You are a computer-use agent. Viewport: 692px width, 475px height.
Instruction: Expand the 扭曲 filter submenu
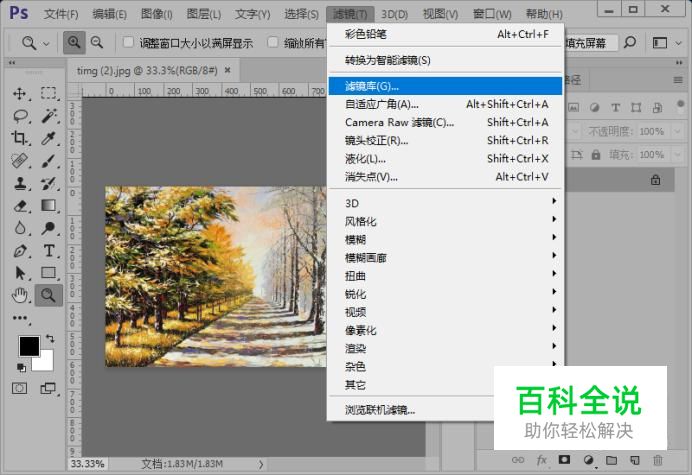[x=446, y=275]
